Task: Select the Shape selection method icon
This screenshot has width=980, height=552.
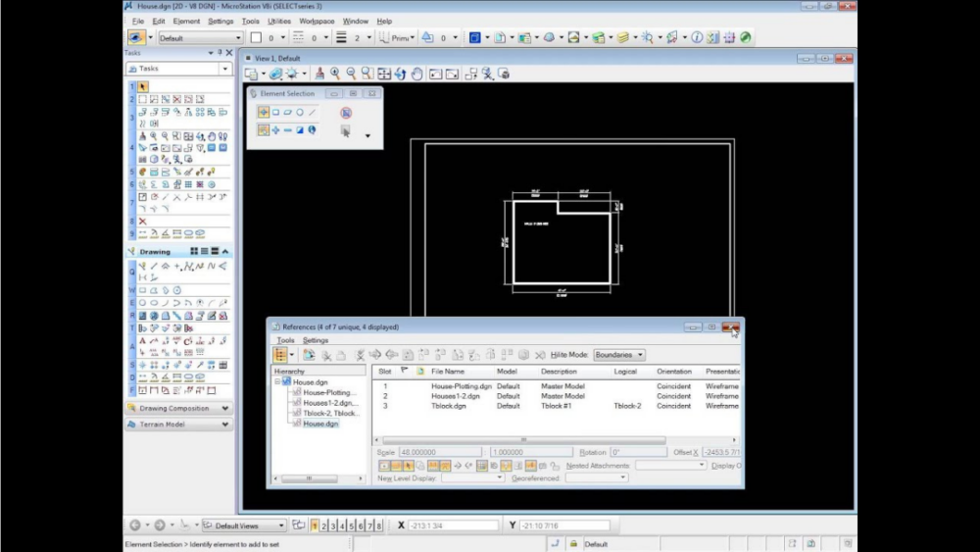Action: pos(287,113)
